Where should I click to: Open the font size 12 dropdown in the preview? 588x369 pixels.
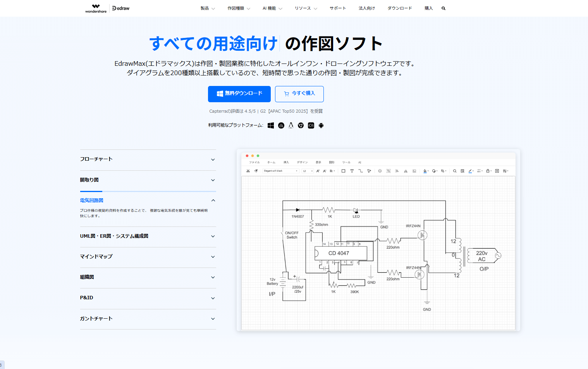point(308,171)
